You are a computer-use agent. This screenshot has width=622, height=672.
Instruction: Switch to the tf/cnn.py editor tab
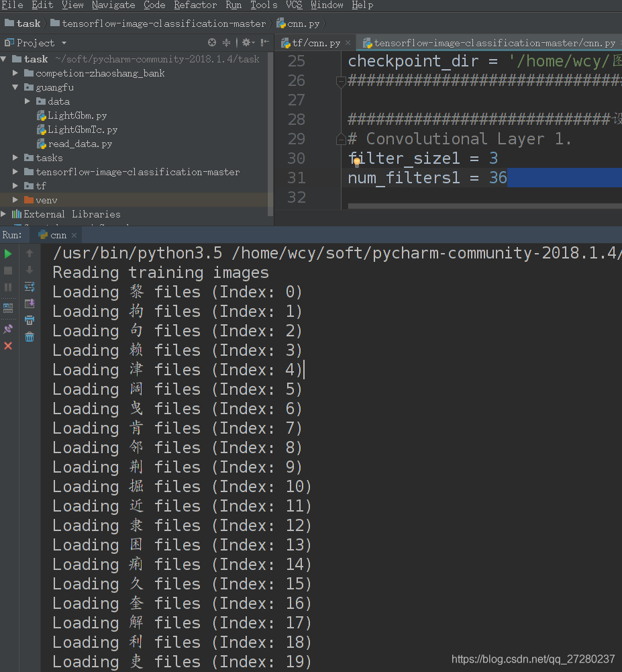pyautogui.click(x=316, y=43)
